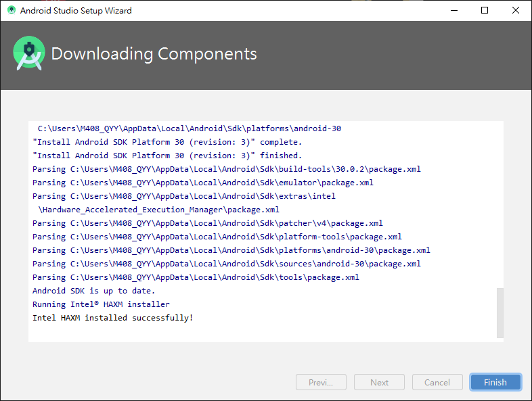
Task: Click the Android Studio logo in header
Action: tap(29, 53)
